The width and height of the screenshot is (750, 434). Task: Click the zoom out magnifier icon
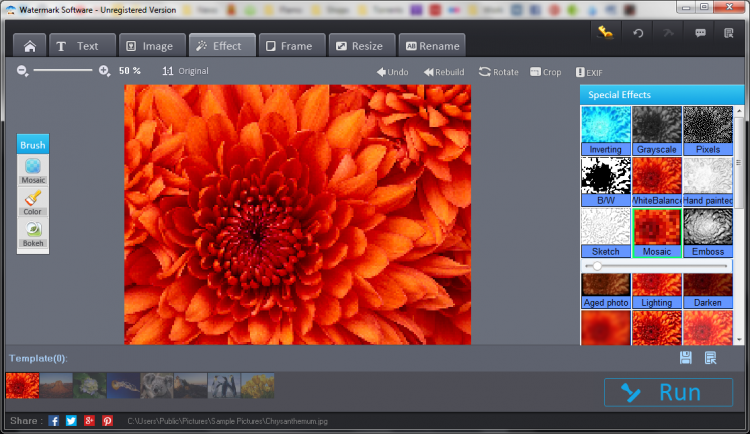tap(24, 71)
